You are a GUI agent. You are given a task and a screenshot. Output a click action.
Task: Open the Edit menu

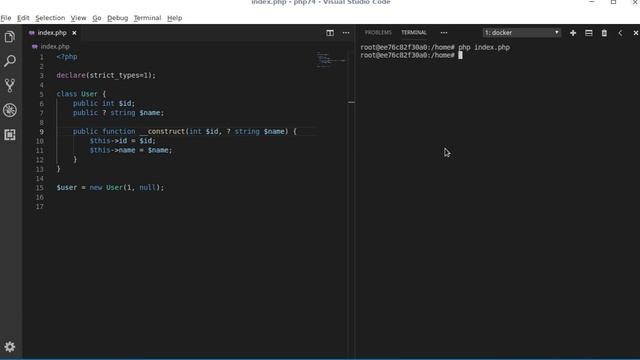coord(23,18)
